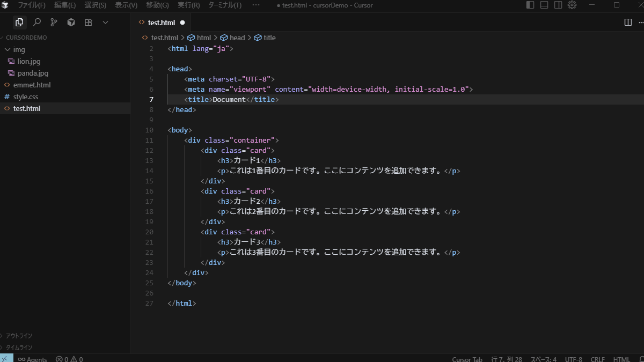Show more menu bar items ellipsis

coord(255,5)
